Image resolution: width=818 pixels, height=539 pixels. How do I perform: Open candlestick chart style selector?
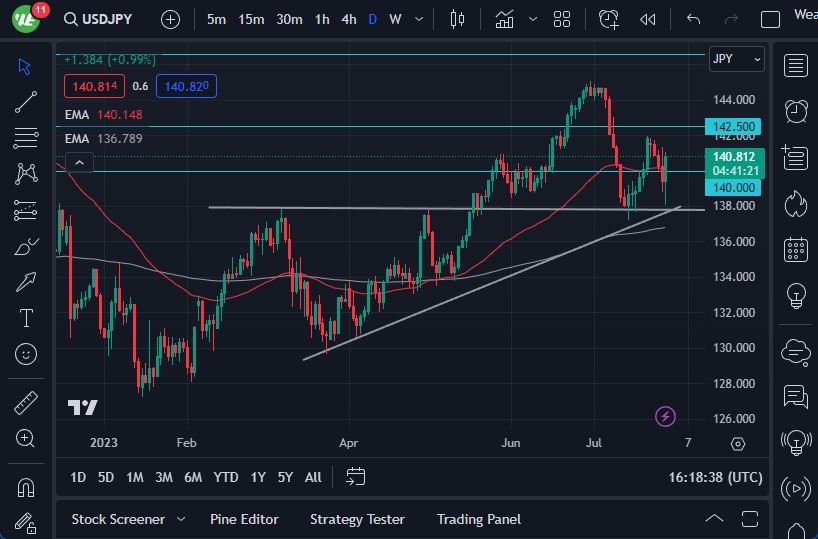point(458,19)
